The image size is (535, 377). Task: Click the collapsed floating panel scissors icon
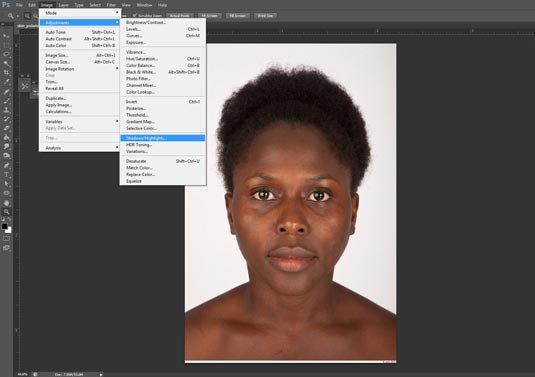25,86
